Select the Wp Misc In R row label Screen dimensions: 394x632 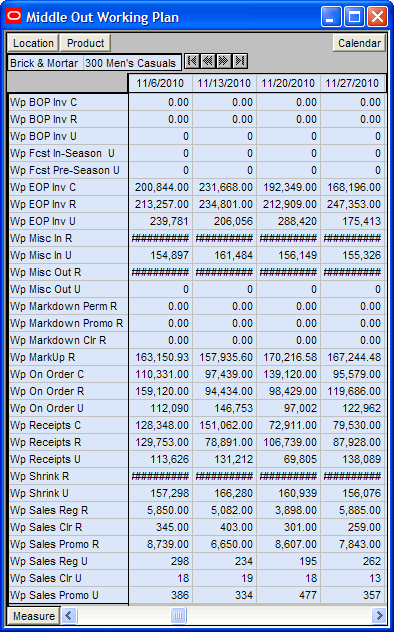point(68,238)
